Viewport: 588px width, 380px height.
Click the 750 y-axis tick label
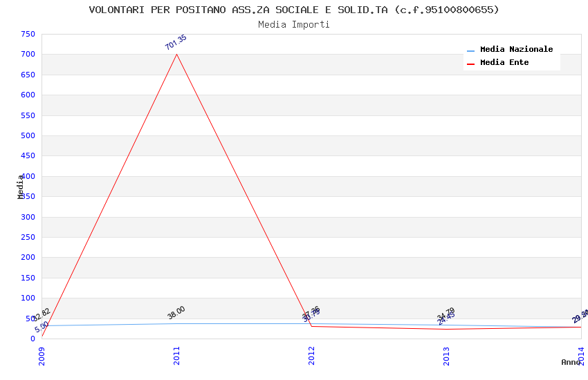coord(28,34)
